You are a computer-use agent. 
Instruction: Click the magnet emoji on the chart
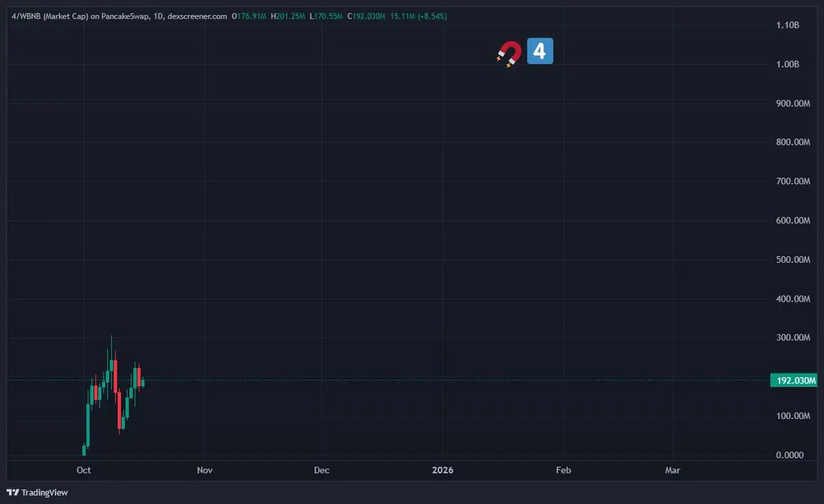tap(509, 54)
